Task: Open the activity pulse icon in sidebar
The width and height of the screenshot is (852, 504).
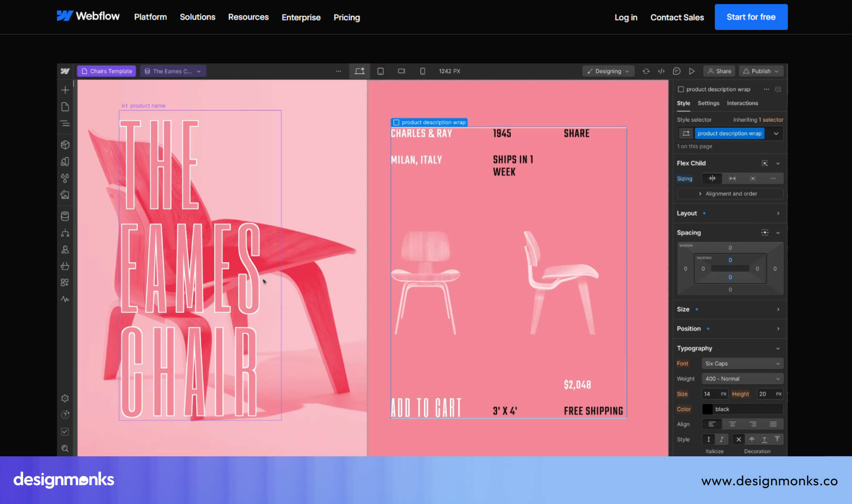Action: (x=65, y=299)
